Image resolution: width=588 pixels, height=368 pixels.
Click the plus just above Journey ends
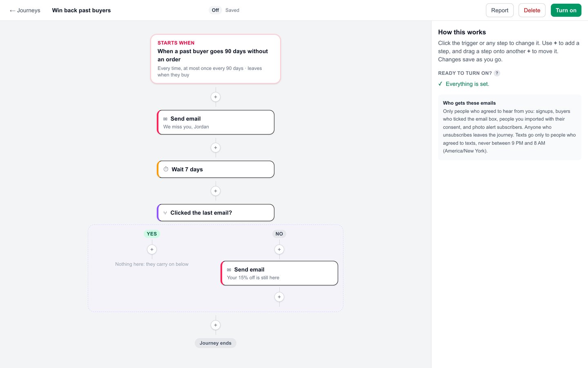point(216,325)
